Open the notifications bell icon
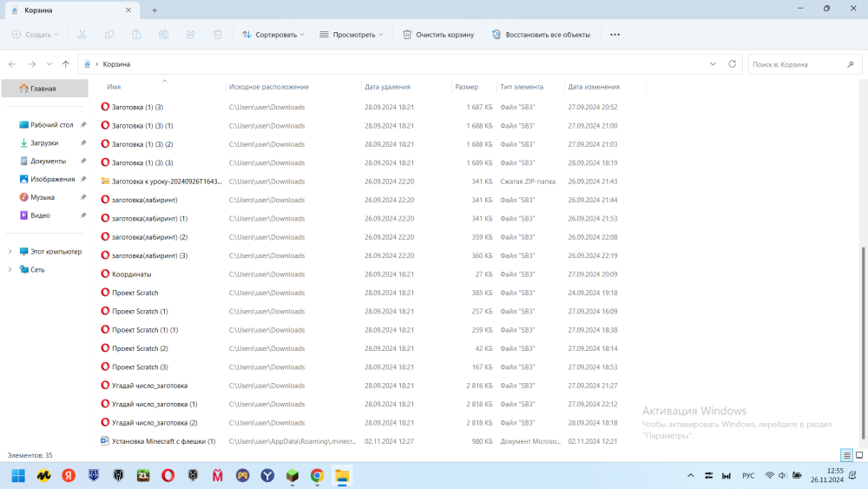Image resolution: width=868 pixels, height=489 pixels. pyautogui.click(x=853, y=475)
